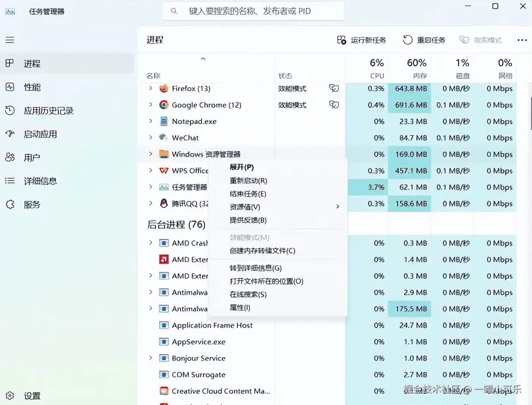Open the hamburger navigation menu
532x405 pixels.
point(10,40)
